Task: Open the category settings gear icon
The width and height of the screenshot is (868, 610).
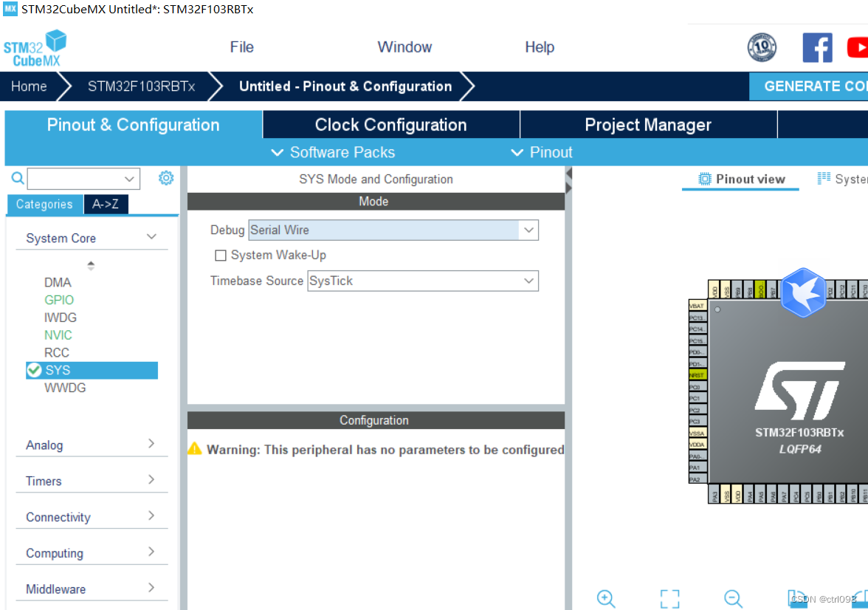Action: pos(166,178)
